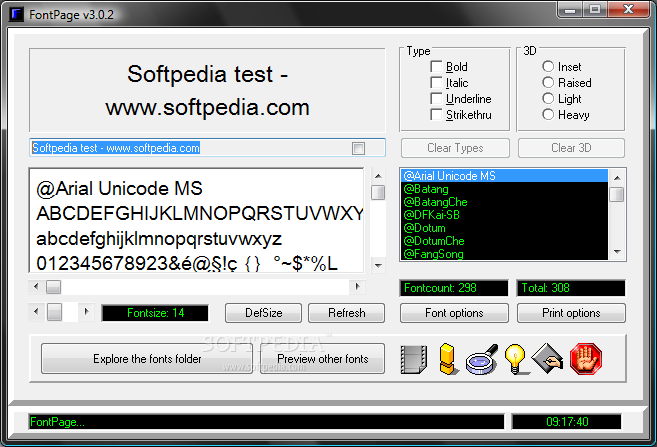Close the FontPage window
Viewport: 657px width, 447px height.
pos(628,9)
